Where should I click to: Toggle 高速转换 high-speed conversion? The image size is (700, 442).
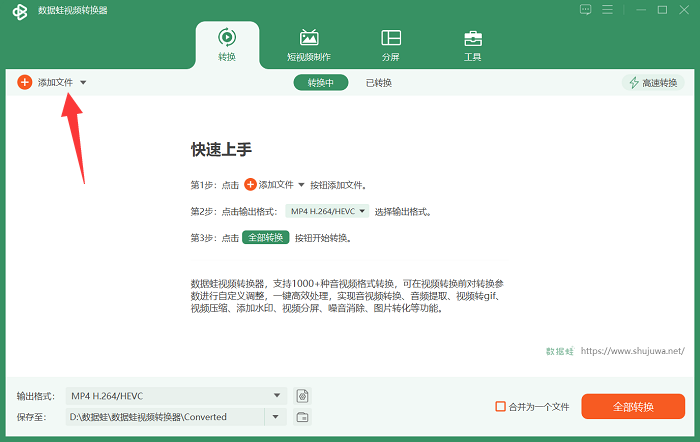tap(653, 83)
